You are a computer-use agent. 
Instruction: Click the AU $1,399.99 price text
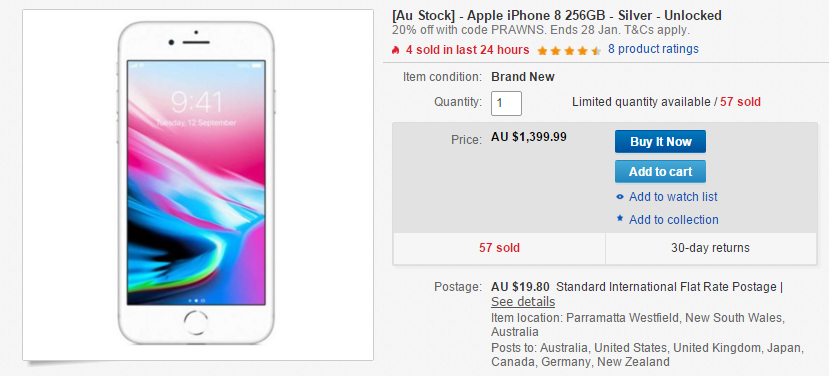(529, 137)
